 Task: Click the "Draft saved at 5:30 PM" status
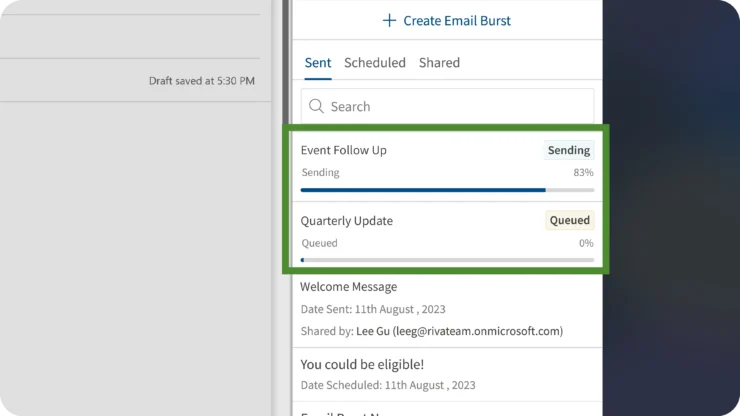(201, 80)
